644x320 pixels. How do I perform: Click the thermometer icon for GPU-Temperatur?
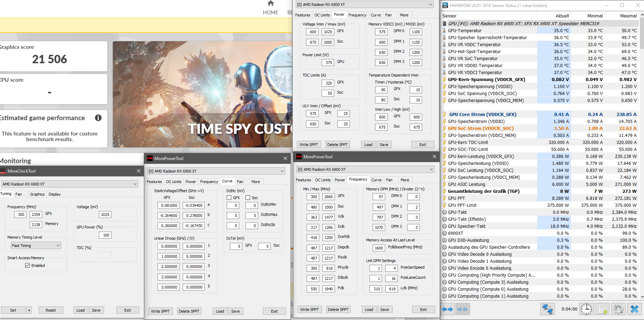[x=445, y=30]
